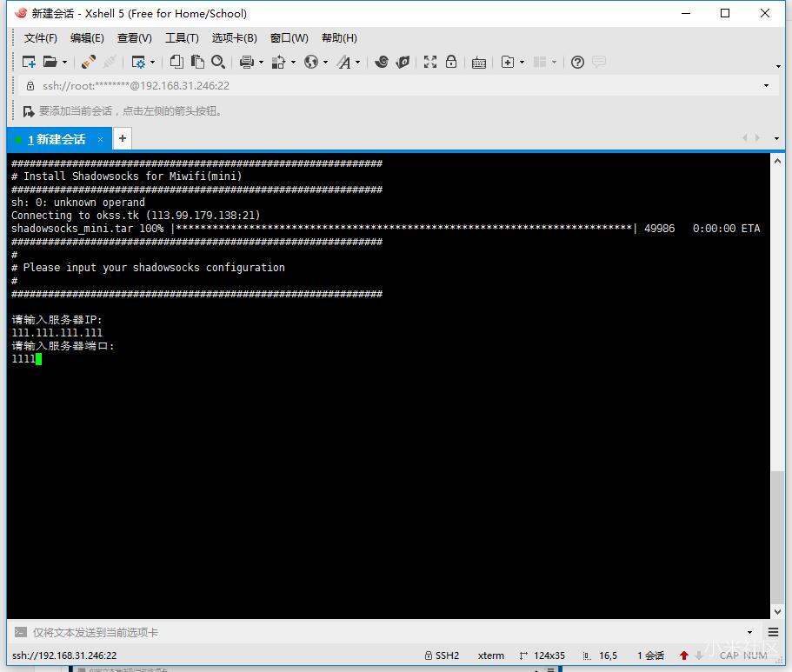Click the red upload arrow status icon

[x=684, y=655]
